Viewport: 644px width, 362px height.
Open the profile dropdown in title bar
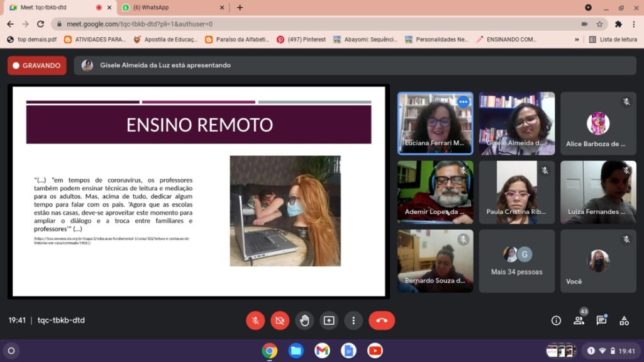click(x=588, y=8)
